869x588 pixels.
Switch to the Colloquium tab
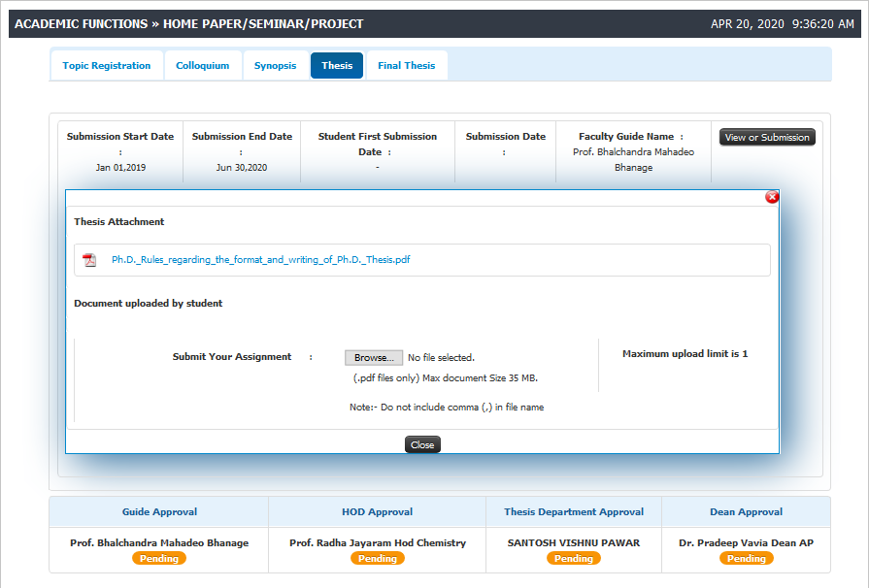pyautogui.click(x=202, y=65)
